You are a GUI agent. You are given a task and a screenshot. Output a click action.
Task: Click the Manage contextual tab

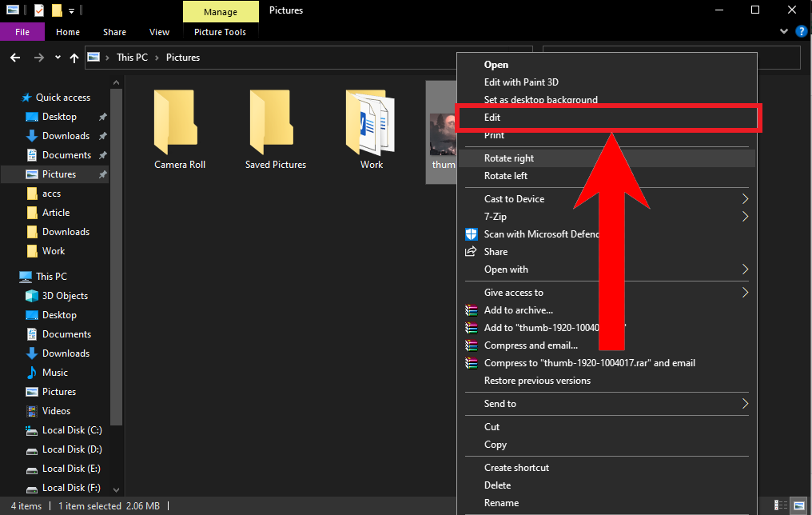click(221, 11)
